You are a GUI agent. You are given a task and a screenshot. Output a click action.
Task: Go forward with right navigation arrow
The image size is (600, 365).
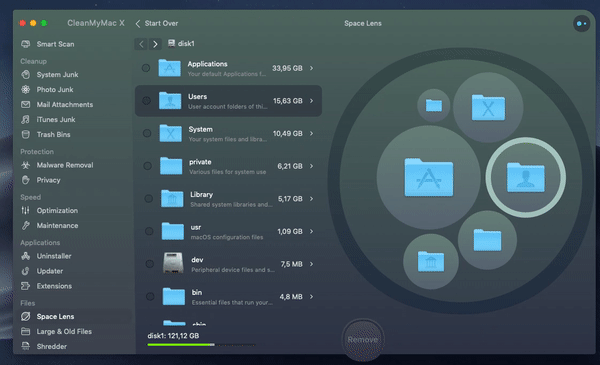pos(155,44)
